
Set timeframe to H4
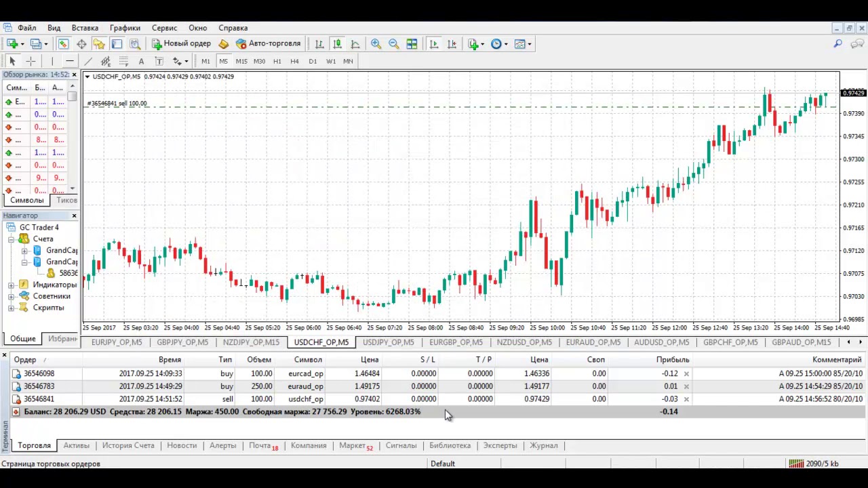coord(294,61)
